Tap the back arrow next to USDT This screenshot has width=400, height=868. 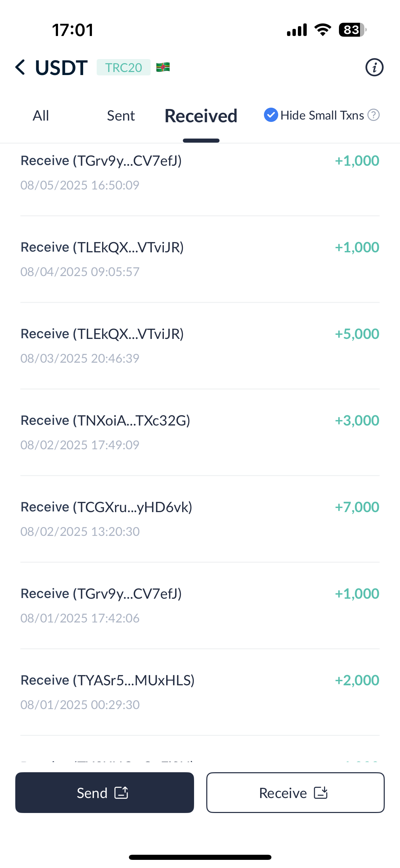[x=20, y=67]
